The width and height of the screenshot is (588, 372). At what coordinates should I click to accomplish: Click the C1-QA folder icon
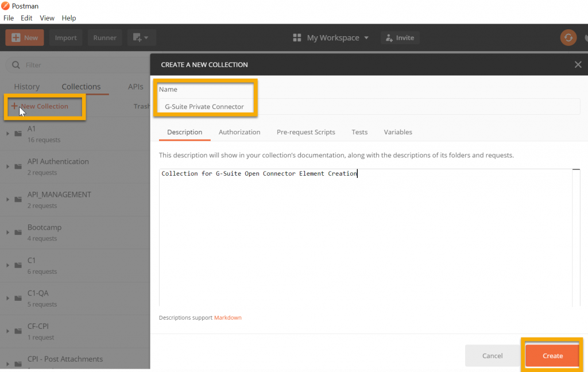[18, 298]
